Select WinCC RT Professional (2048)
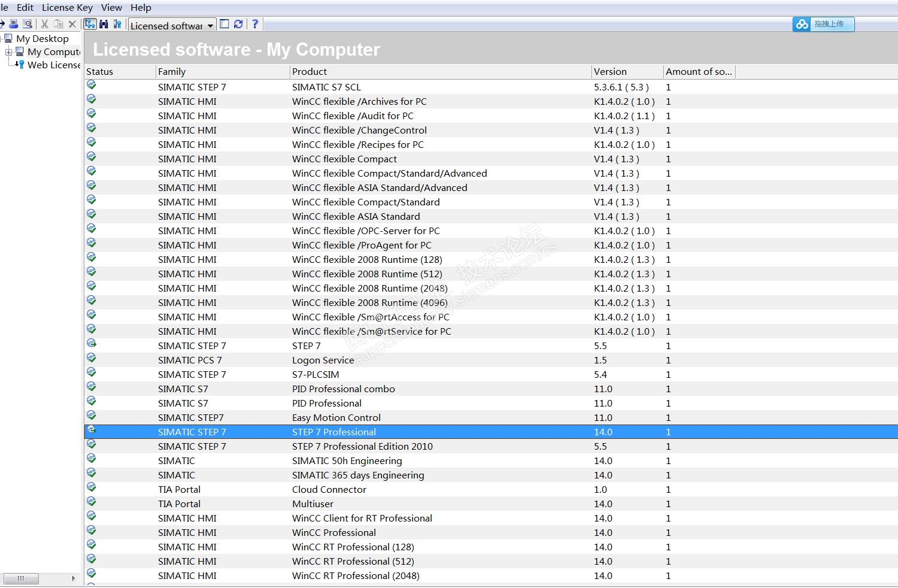 pos(491,575)
